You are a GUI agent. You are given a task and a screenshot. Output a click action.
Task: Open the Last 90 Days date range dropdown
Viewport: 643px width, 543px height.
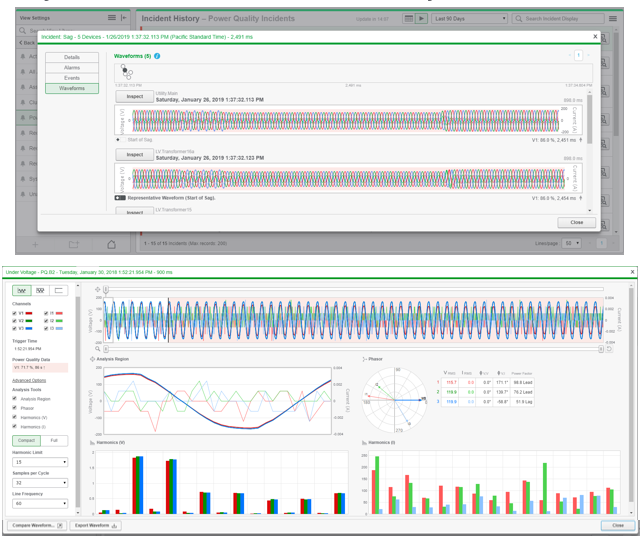[469, 18]
